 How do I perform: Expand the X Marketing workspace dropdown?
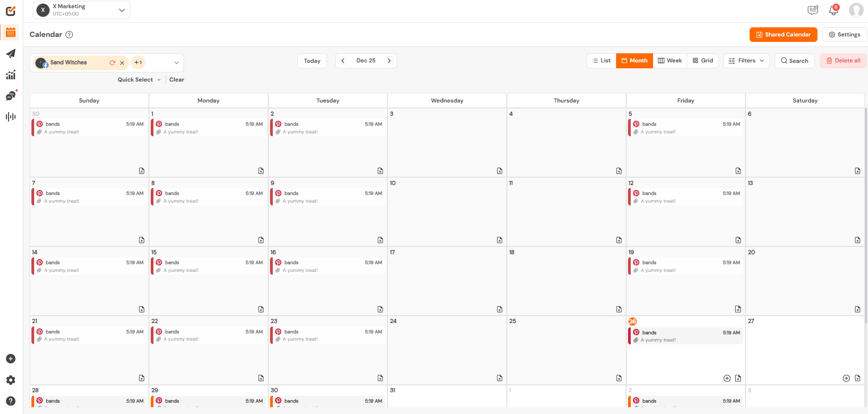tap(122, 10)
